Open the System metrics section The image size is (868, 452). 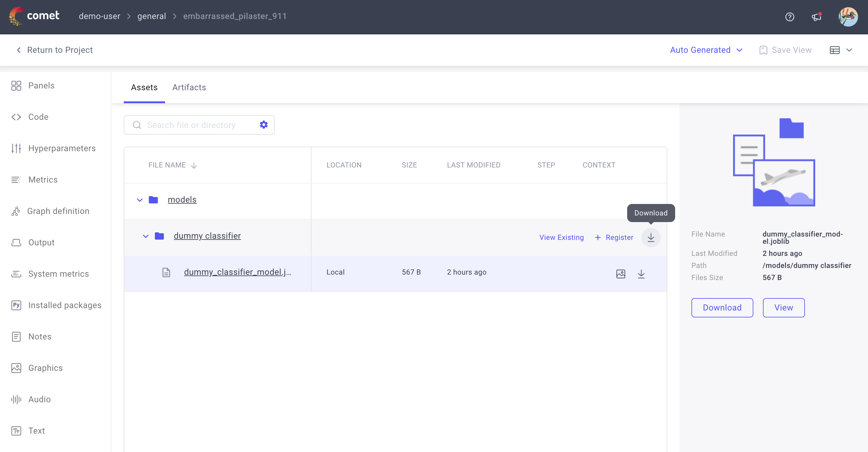coord(58,274)
